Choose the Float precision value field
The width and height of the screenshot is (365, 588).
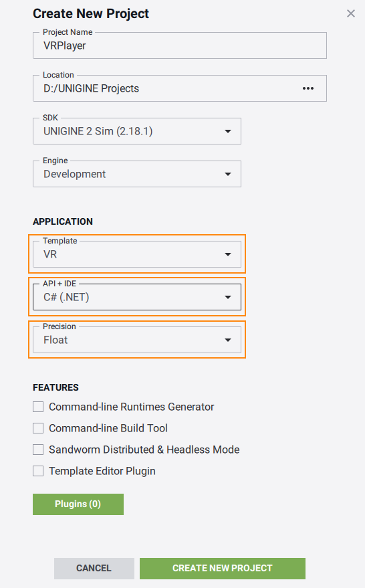(137, 340)
